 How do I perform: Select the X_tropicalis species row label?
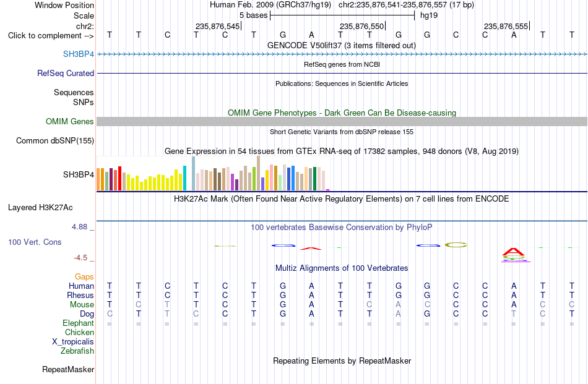tap(73, 342)
